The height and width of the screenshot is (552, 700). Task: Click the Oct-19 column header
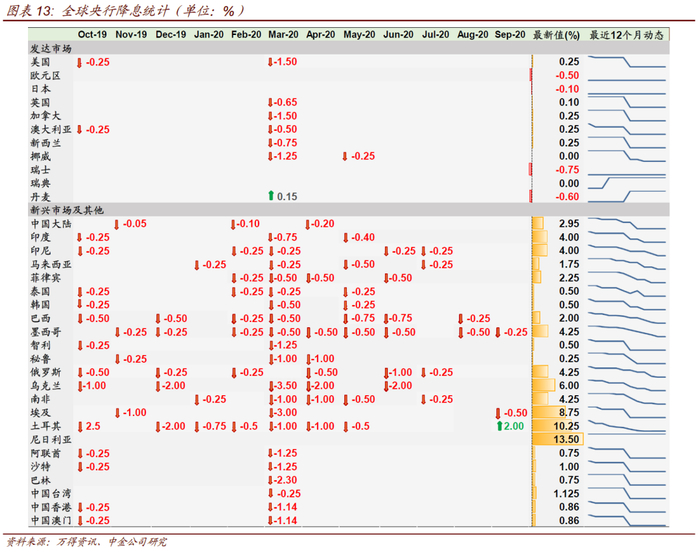pos(92,34)
